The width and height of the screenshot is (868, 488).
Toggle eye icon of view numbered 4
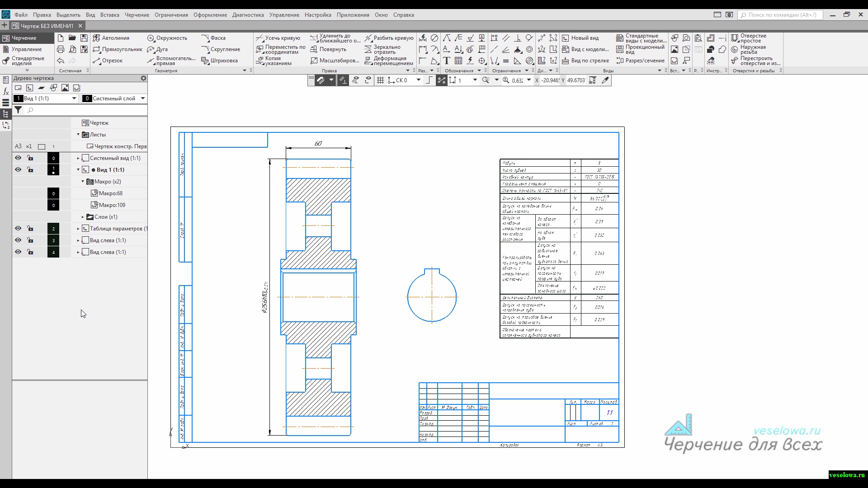pyautogui.click(x=18, y=252)
